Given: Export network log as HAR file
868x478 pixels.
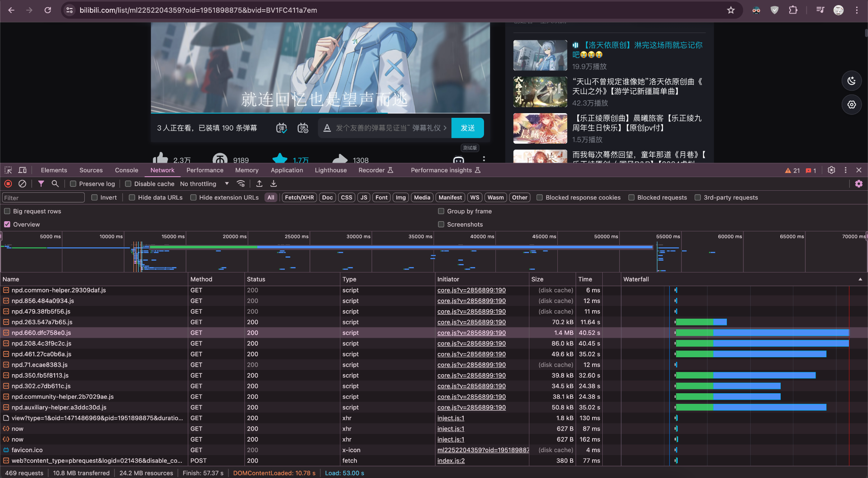Looking at the screenshot, I should tap(273, 183).
